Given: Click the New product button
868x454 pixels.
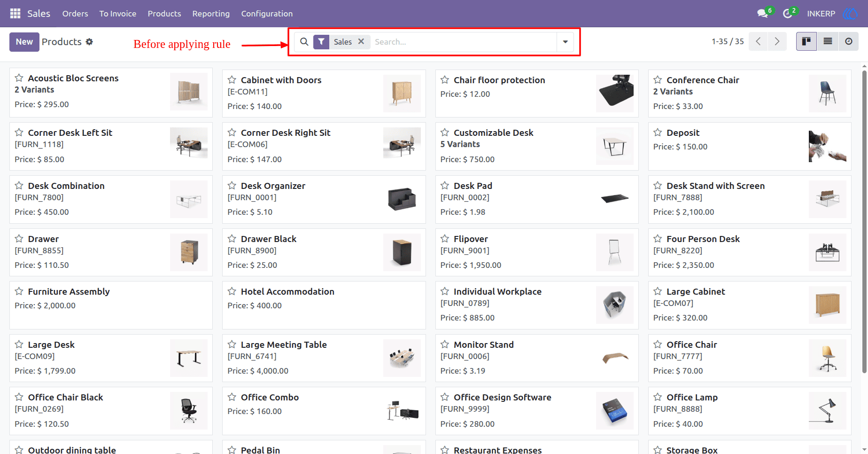Looking at the screenshot, I should tap(24, 42).
